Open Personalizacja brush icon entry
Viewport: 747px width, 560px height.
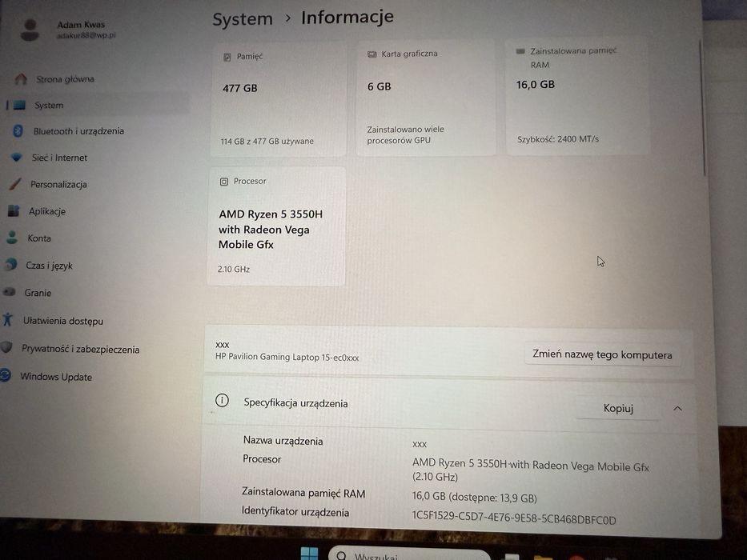[14, 184]
